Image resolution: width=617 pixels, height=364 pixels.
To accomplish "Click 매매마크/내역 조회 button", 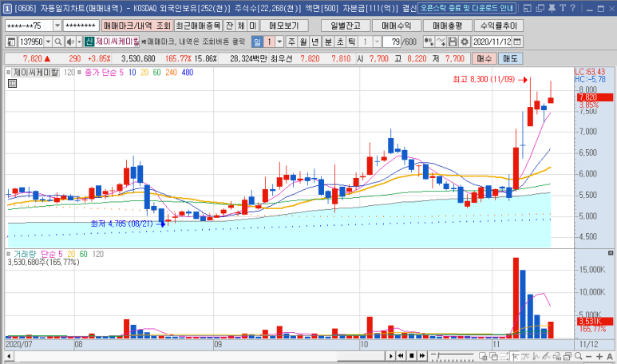I will [x=137, y=26].
